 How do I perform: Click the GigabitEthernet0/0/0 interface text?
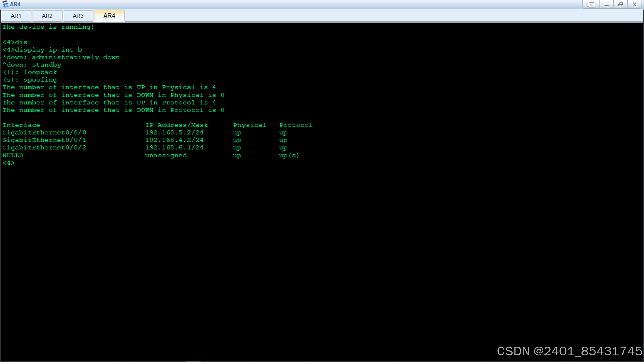click(44, 133)
